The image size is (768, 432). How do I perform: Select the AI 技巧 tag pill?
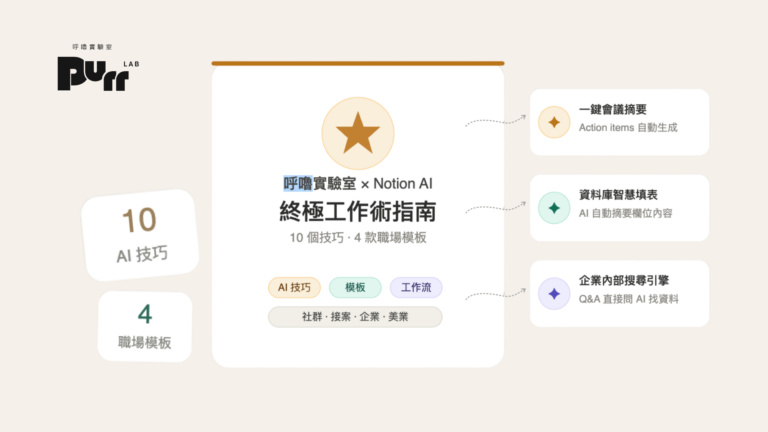click(x=294, y=288)
